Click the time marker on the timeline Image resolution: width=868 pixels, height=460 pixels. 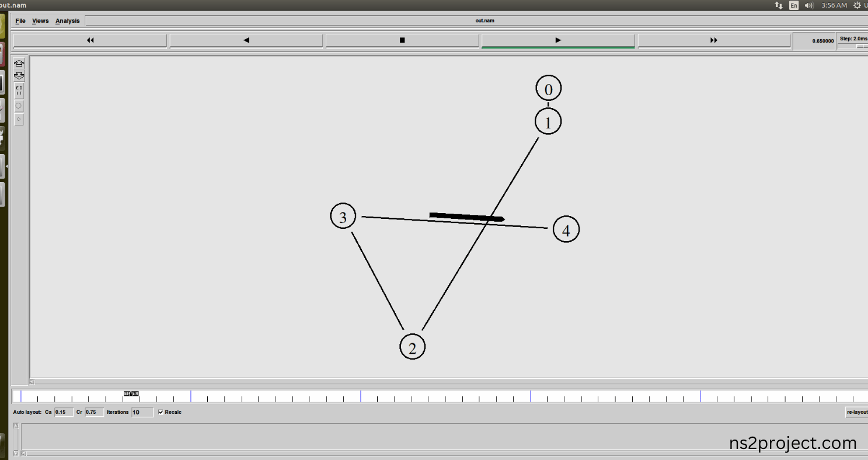click(x=131, y=393)
